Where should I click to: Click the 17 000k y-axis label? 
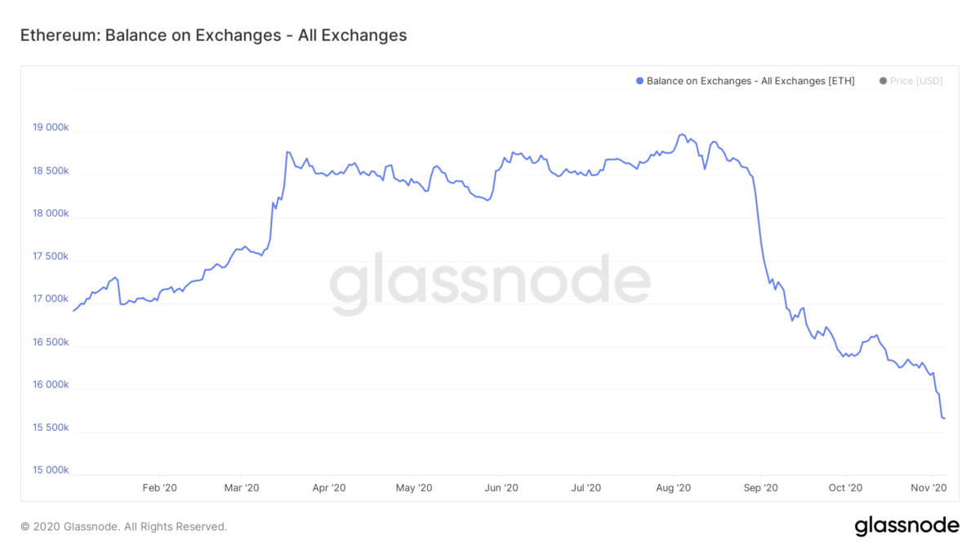[x=51, y=300]
